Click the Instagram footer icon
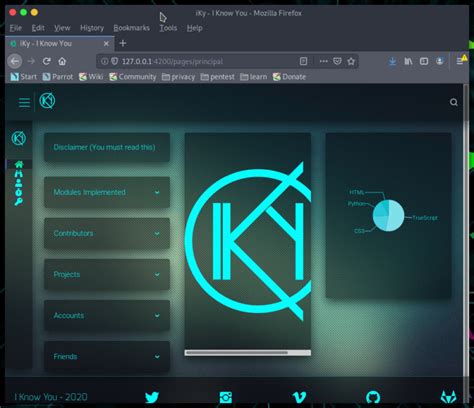The height and width of the screenshot is (408, 474). (226, 397)
